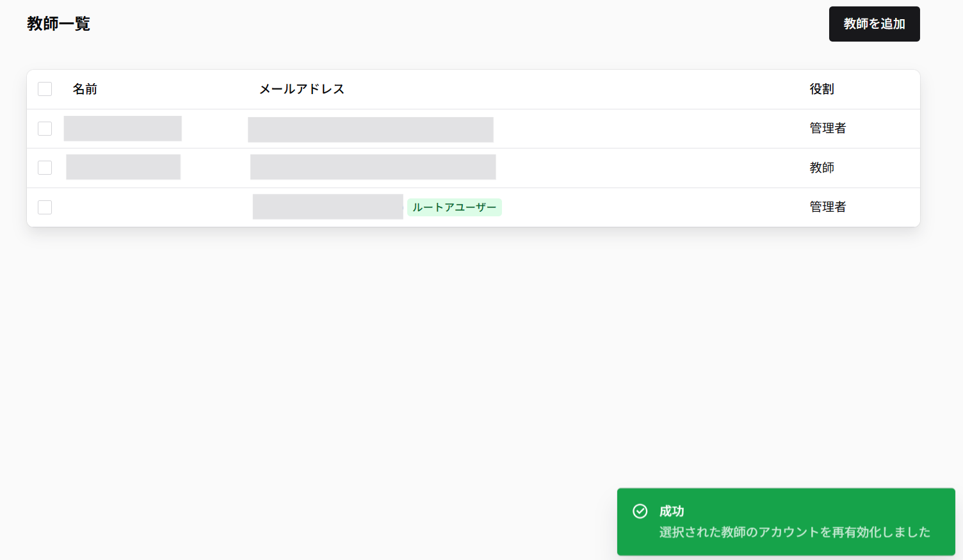The height and width of the screenshot is (560, 963).
Task: Click the 教師を追加 button
Action: pos(874,24)
